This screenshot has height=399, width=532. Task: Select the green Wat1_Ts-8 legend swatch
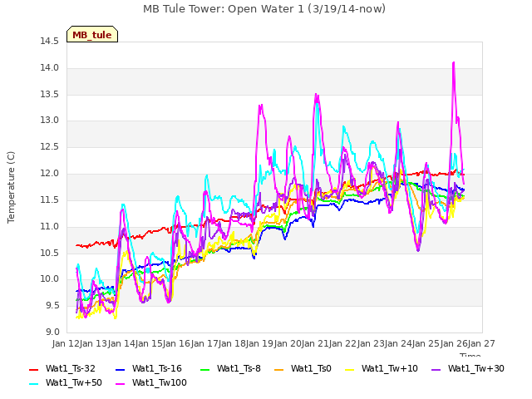tap(205, 369)
